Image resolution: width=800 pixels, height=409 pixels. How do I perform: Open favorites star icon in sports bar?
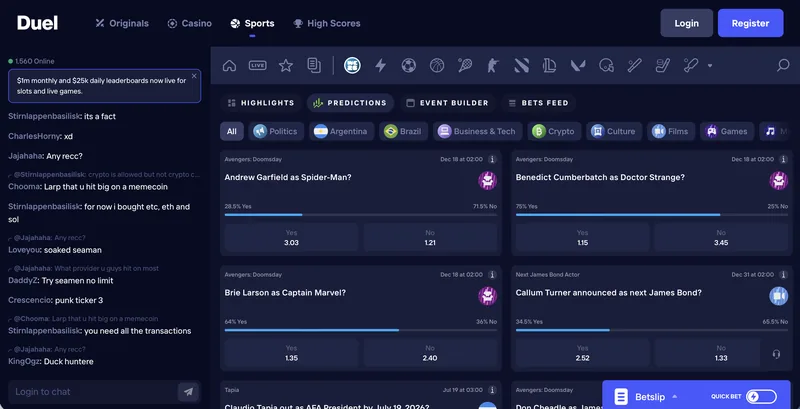(286, 65)
